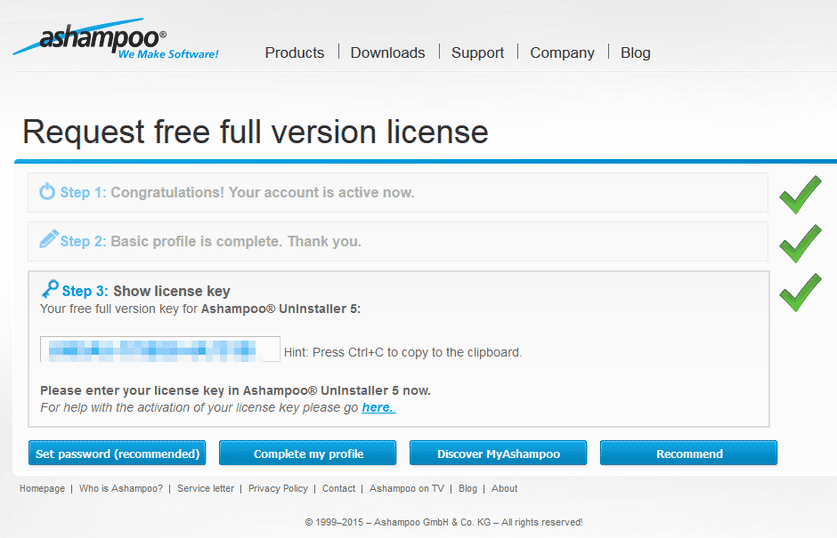The height and width of the screenshot is (538, 837).
Task: Open the Contact footer link
Action: point(338,488)
